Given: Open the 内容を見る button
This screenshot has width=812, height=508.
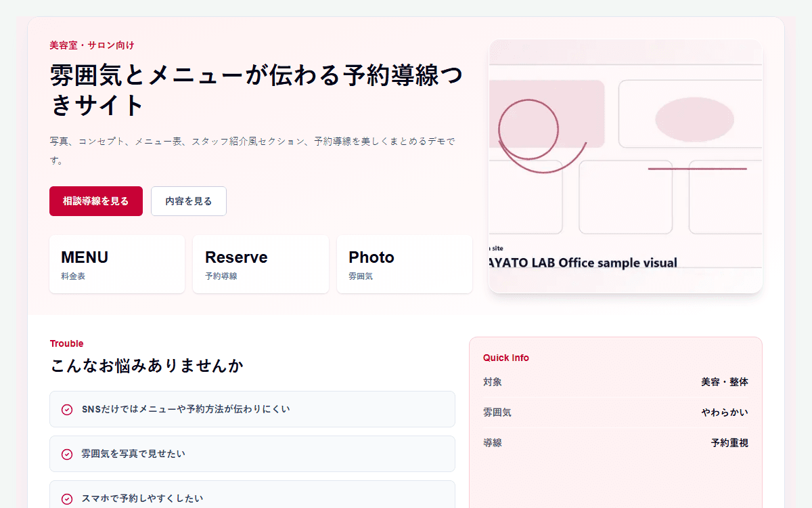Looking at the screenshot, I should 189,201.
